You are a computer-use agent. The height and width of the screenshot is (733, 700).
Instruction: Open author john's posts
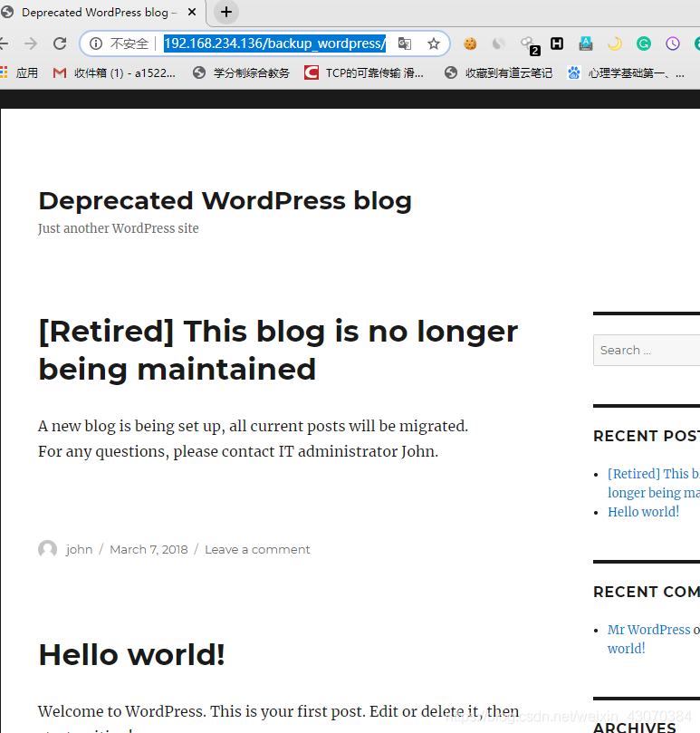[79, 549]
